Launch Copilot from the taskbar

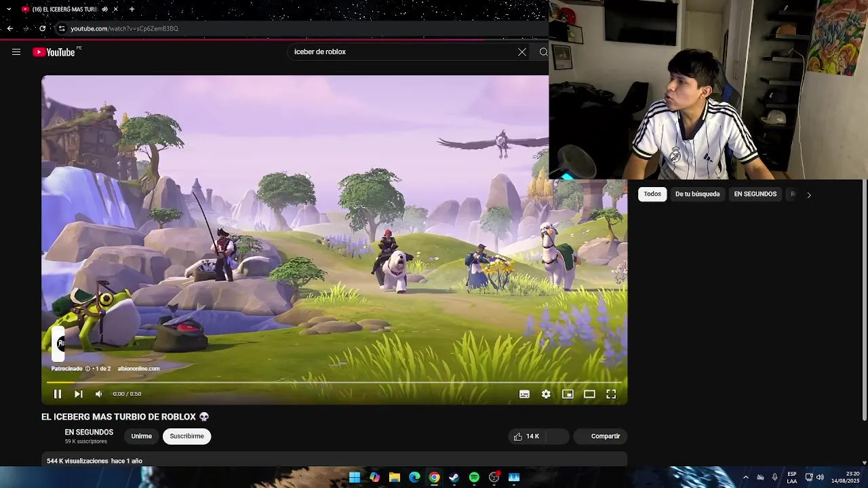(x=374, y=477)
